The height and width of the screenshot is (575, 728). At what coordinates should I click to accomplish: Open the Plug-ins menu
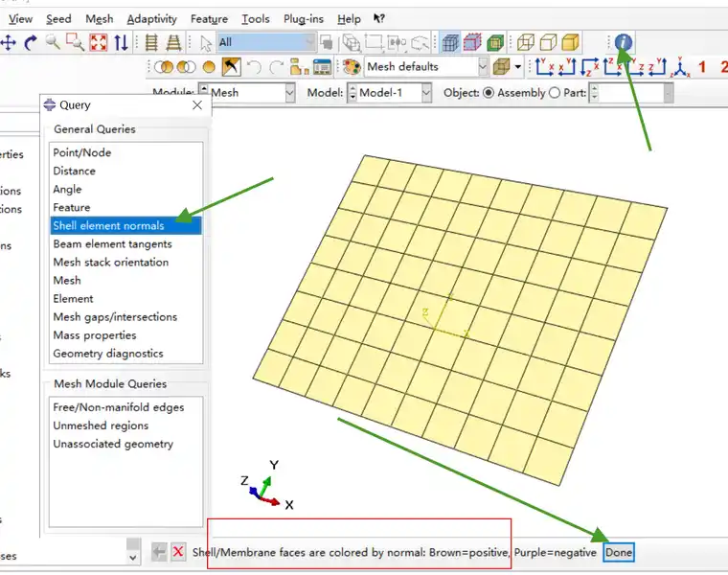pos(304,19)
